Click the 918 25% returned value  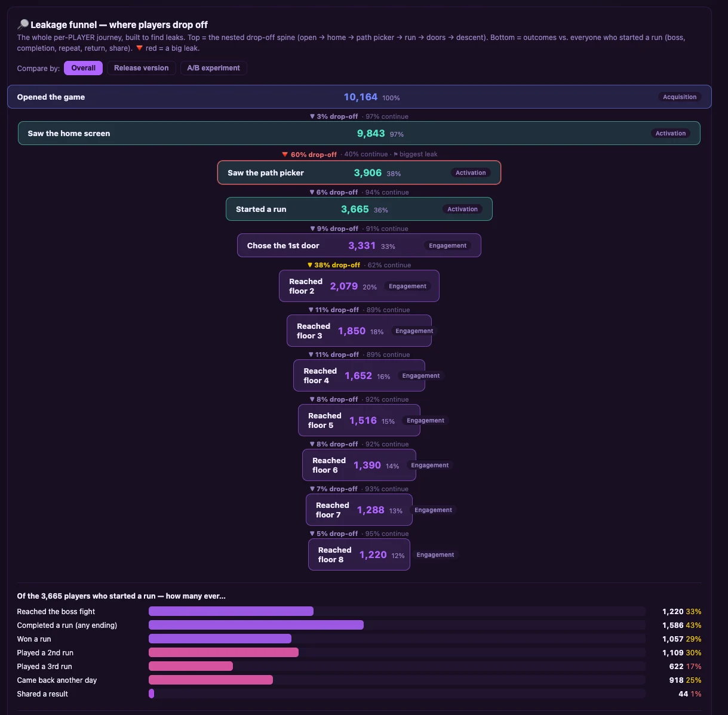click(x=685, y=680)
